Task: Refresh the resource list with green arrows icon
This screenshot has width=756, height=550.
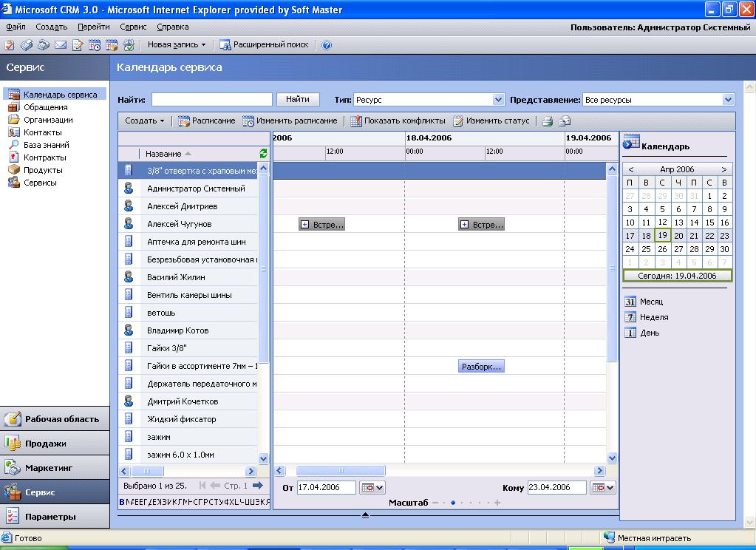Action: pos(263,154)
